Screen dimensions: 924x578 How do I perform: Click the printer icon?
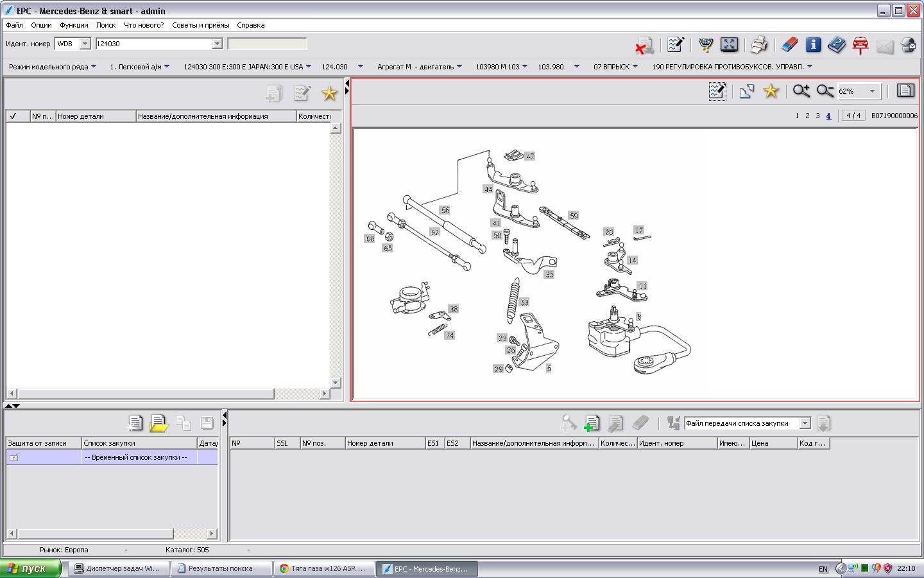[x=759, y=44]
